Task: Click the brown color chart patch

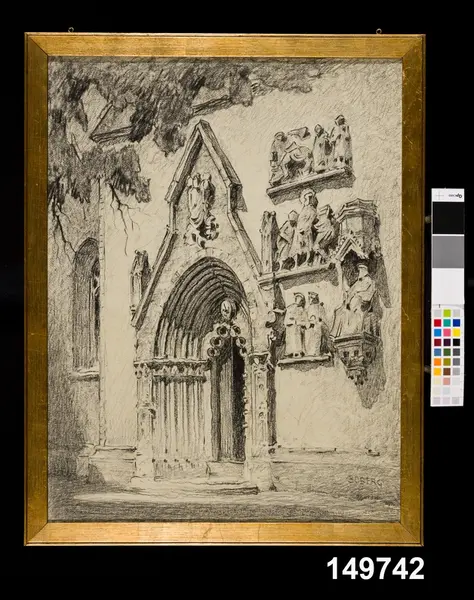Action: [x=447, y=372]
